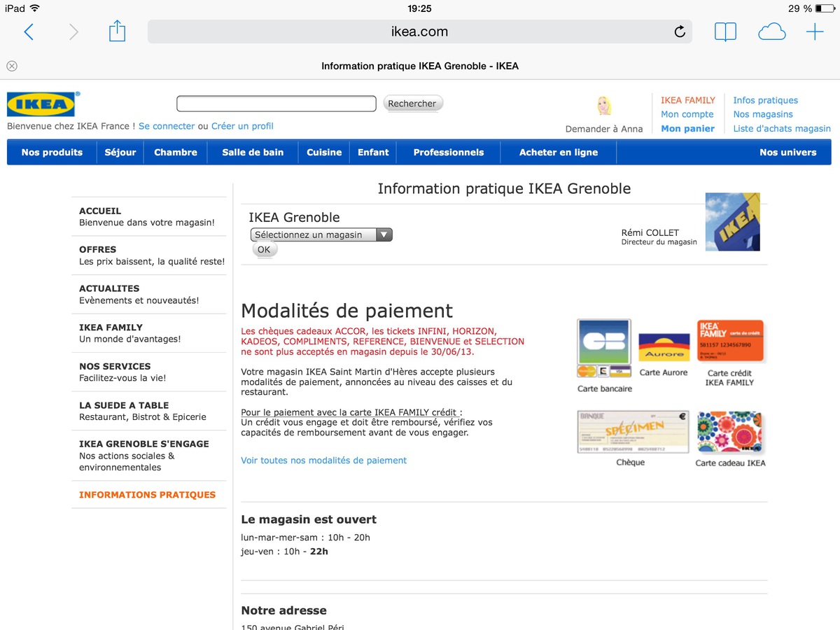Image resolution: width=840 pixels, height=630 pixels.
Task: Click the IKEA search input field
Action: tap(276, 104)
